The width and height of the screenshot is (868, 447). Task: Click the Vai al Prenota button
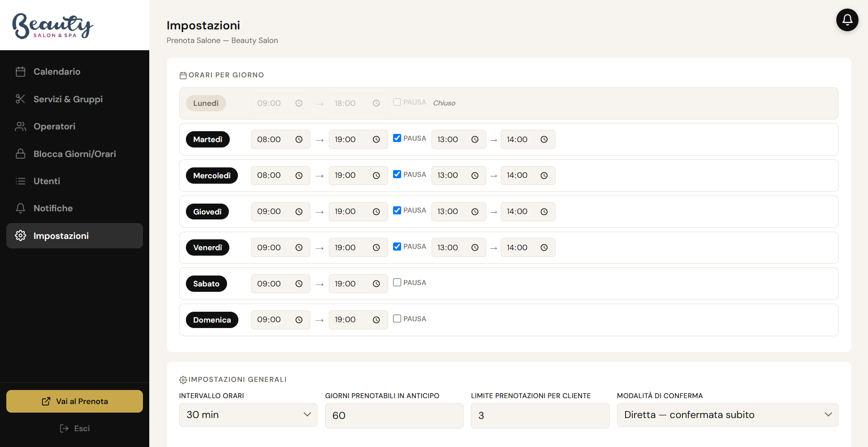[x=75, y=401]
